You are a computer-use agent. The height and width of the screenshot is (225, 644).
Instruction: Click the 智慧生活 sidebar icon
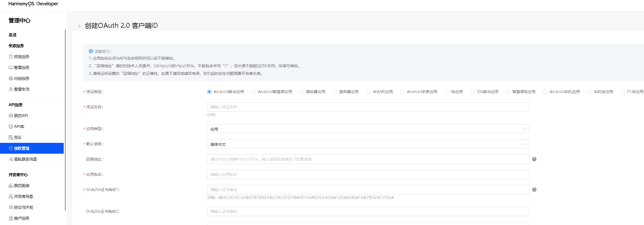(x=11, y=89)
